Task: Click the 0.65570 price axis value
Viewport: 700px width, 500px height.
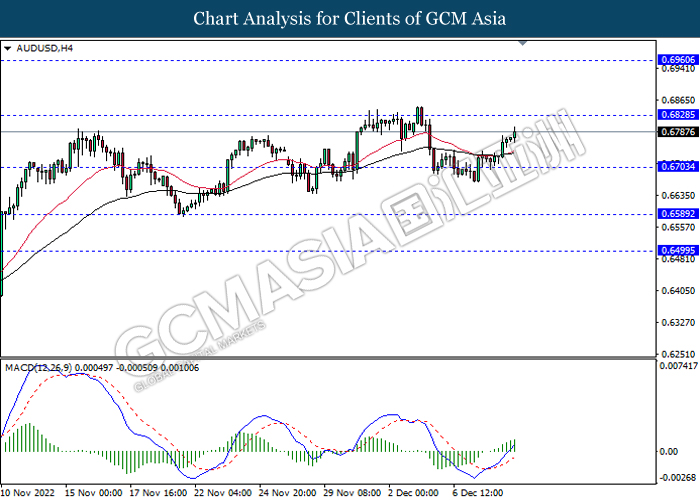Action: pyautogui.click(x=678, y=227)
